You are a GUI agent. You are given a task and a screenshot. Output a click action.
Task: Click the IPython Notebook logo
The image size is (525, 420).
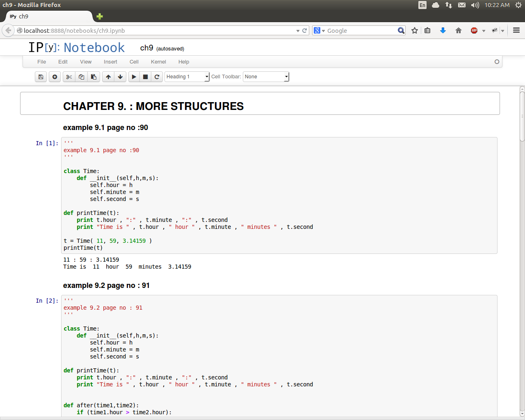pos(76,48)
